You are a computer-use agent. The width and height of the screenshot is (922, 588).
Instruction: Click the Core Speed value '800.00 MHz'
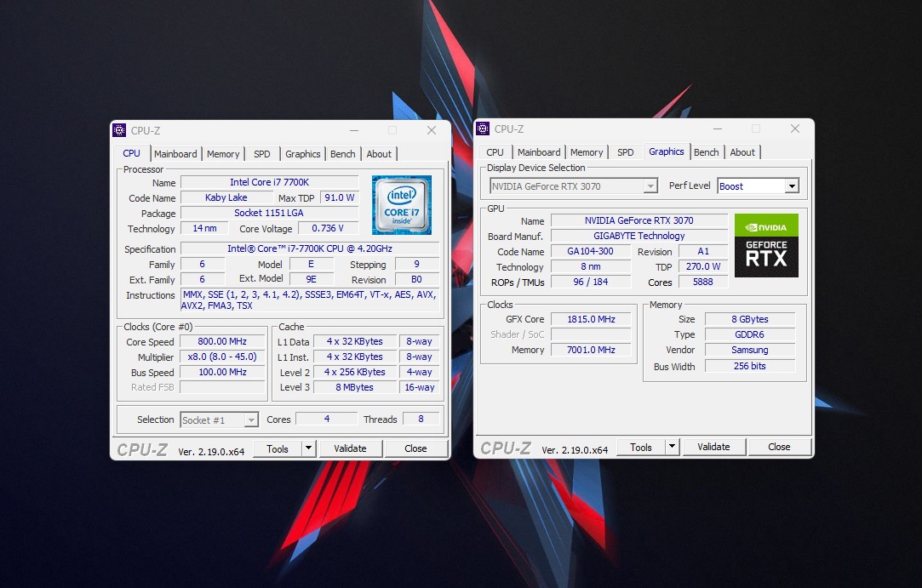pos(222,341)
